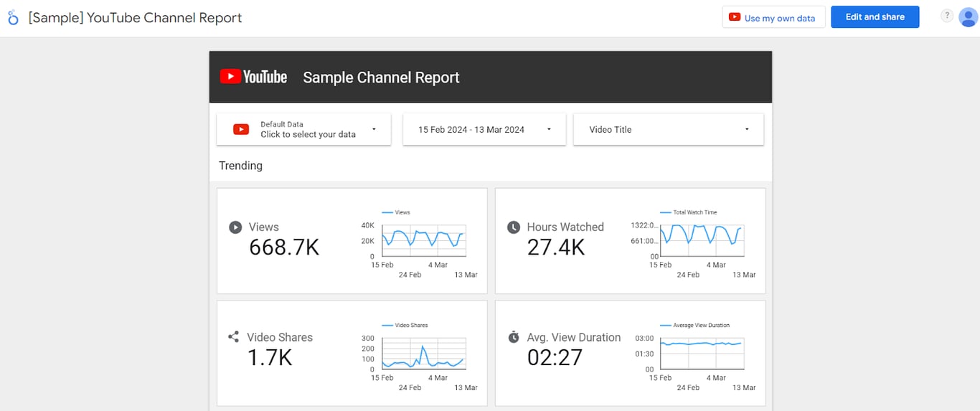This screenshot has width=980, height=411.
Task: Click the share icon next to Video Shares
Action: [233, 336]
